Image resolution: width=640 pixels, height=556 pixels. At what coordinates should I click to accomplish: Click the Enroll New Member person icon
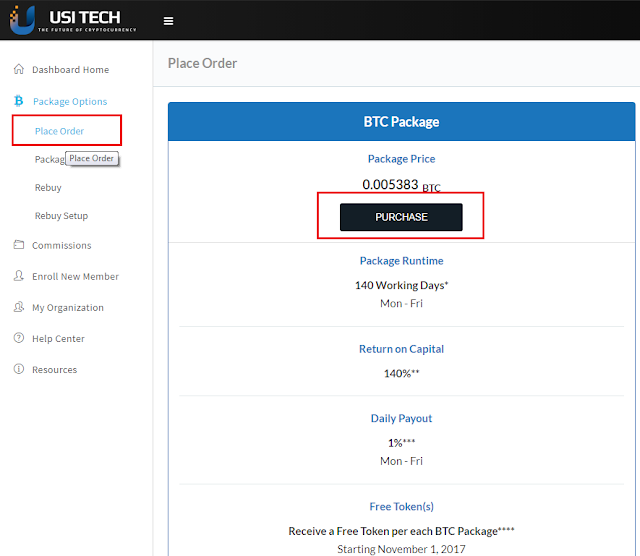pos(19,276)
